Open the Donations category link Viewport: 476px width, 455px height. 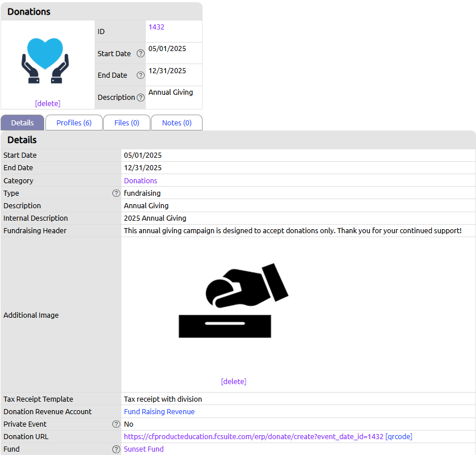click(141, 180)
